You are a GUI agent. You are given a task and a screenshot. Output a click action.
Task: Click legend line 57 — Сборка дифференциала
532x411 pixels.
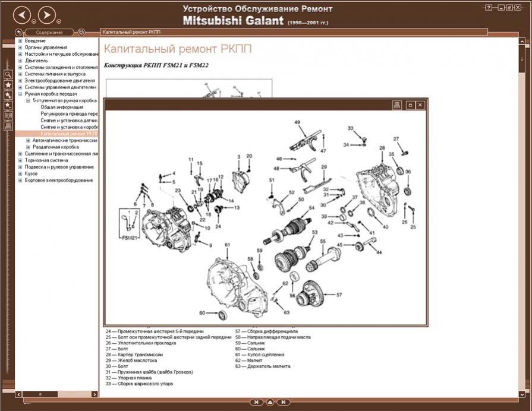coord(267,331)
